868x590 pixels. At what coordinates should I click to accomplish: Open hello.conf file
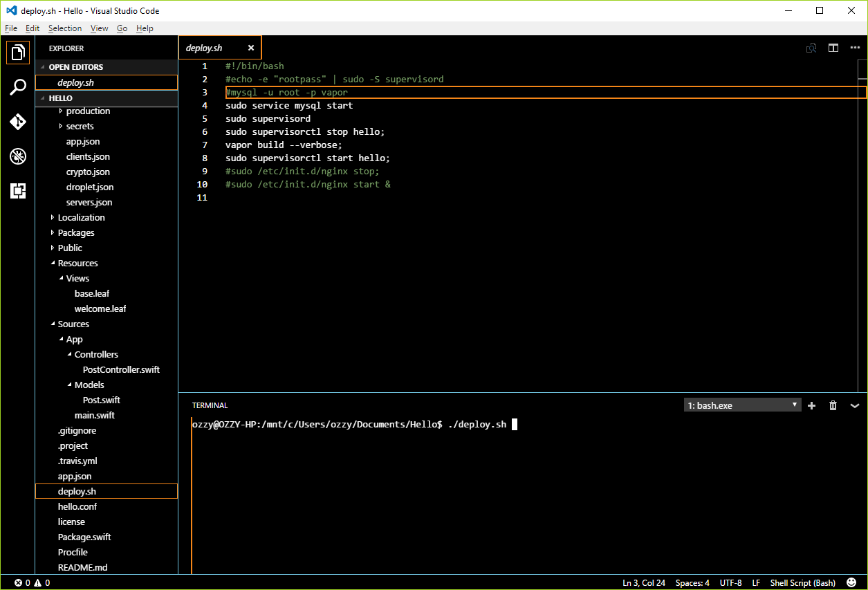tap(77, 506)
